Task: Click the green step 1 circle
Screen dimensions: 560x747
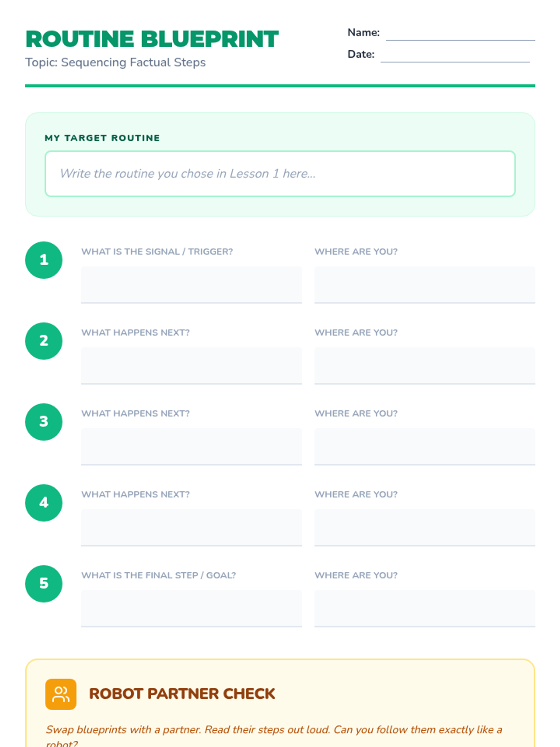Action: 44,260
